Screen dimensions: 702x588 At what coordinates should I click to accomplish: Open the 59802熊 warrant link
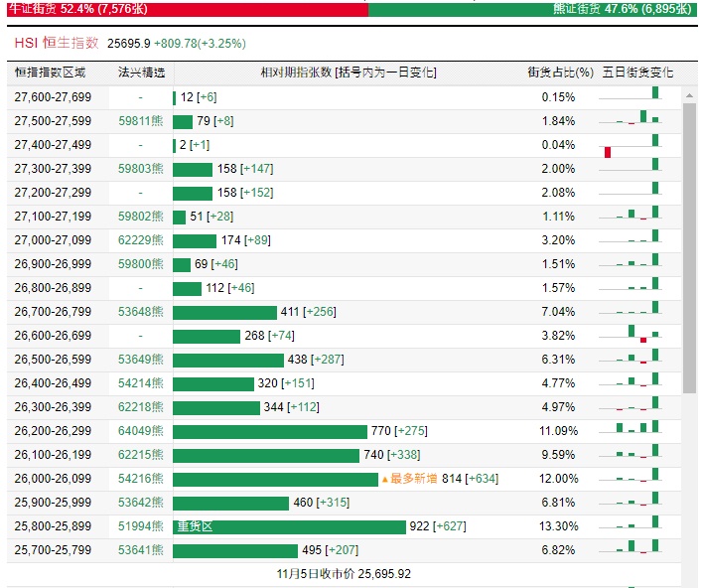pyautogui.click(x=141, y=217)
